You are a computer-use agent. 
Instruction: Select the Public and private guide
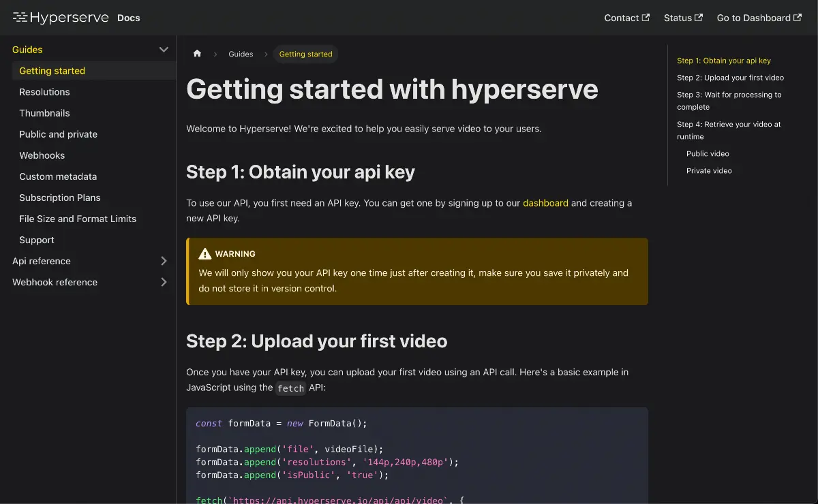pyautogui.click(x=58, y=134)
